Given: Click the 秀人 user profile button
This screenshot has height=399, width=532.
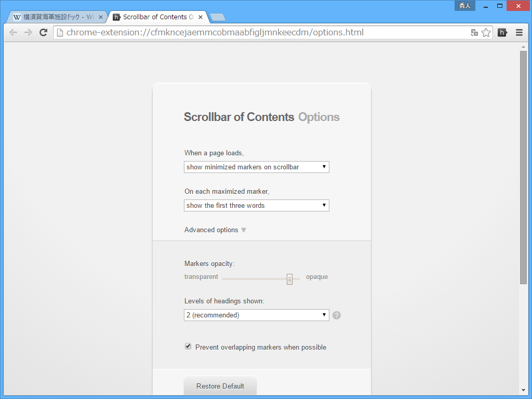Looking at the screenshot, I should point(465,6).
